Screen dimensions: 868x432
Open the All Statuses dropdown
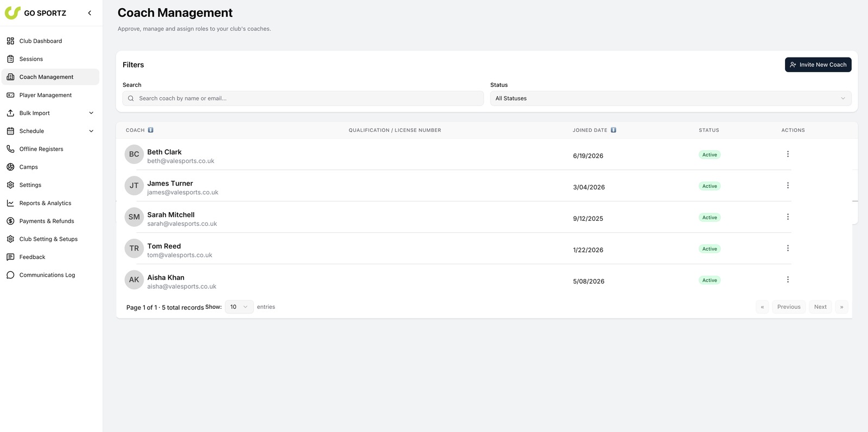pyautogui.click(x=671, y=98)
